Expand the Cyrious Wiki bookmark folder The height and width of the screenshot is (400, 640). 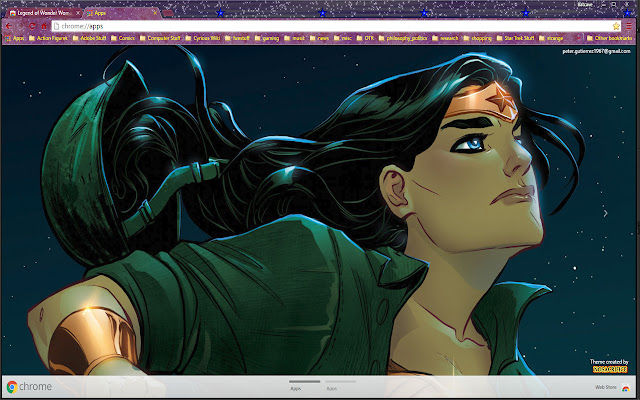tap(203, 38)
